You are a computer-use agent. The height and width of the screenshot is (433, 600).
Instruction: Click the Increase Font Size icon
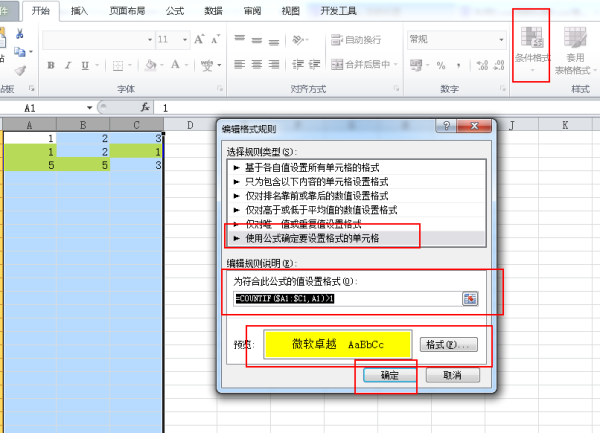[x=199, y=39]
